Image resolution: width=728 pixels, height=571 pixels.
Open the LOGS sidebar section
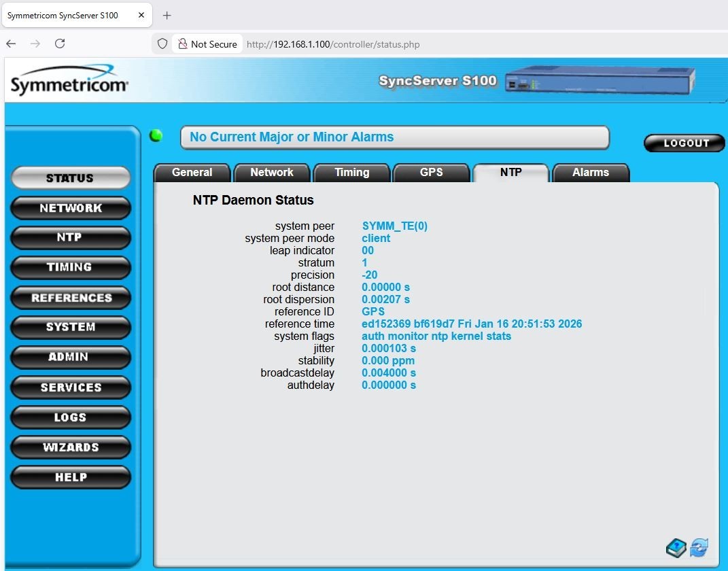71,417
